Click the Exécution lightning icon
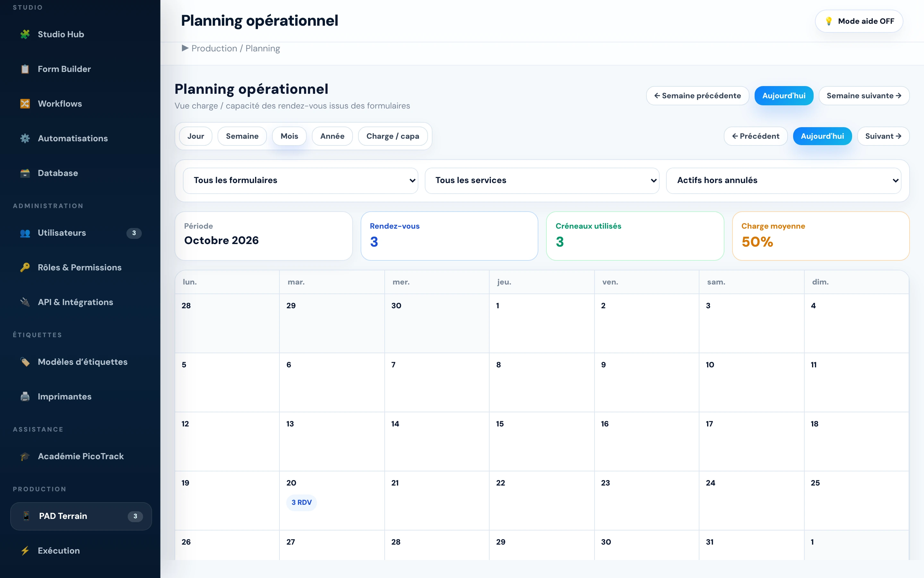The width and height of the screenshot is (924, 578). tap(25, 551)
